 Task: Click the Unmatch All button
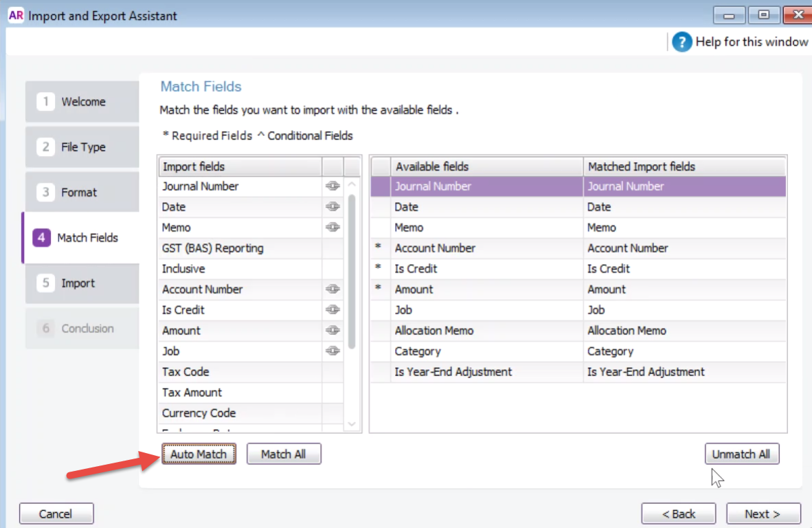pyautogui.click(x=741, y=454)
